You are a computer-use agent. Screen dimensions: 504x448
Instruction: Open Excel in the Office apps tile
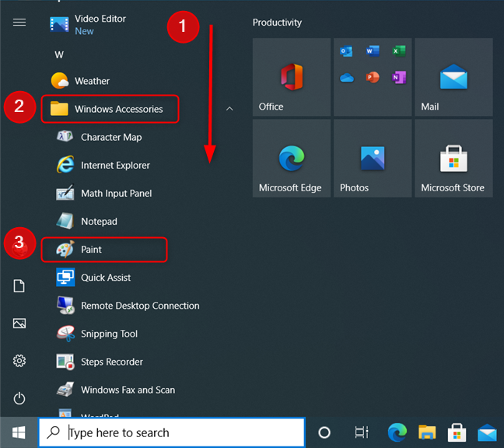pos(399,51)
